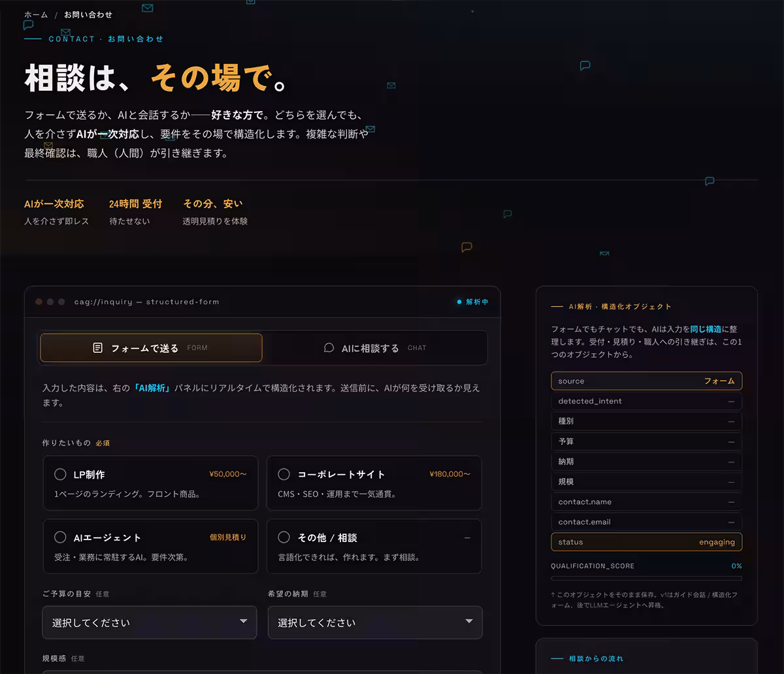This screenshot has height=674, width=784.
Task: Click the source row in AI解析 panel
Action: click(646, 381)
